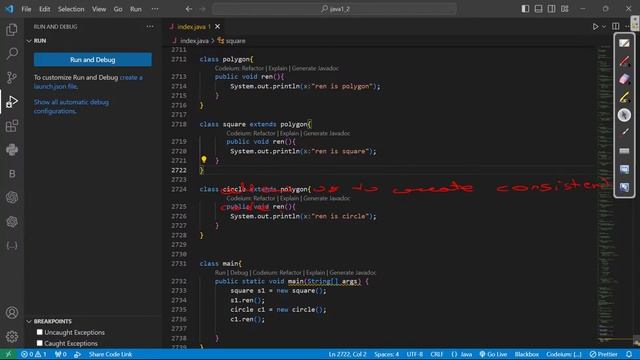Click the bottom screen-capture annotation icon
Viewport: 640px width, 360px height.
[624, 187]
